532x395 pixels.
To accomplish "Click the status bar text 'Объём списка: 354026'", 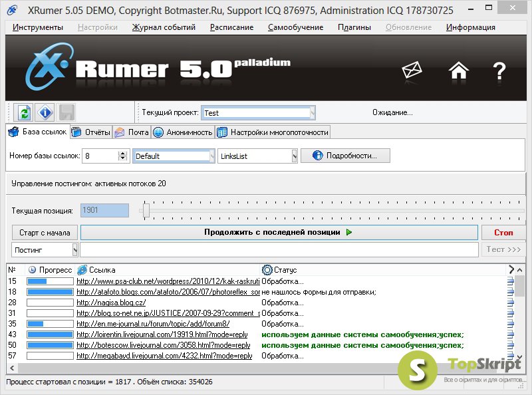I will click(175, 382).
